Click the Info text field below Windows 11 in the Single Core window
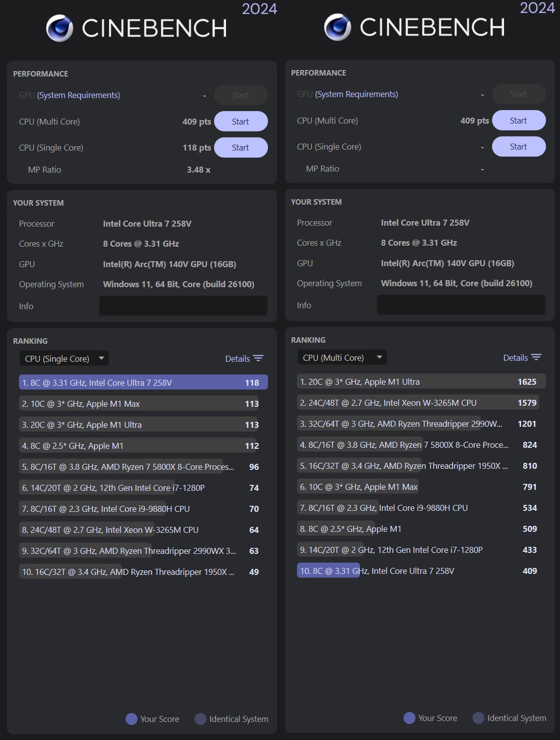This screenshot has width=560, height=740. click(183, 306)
